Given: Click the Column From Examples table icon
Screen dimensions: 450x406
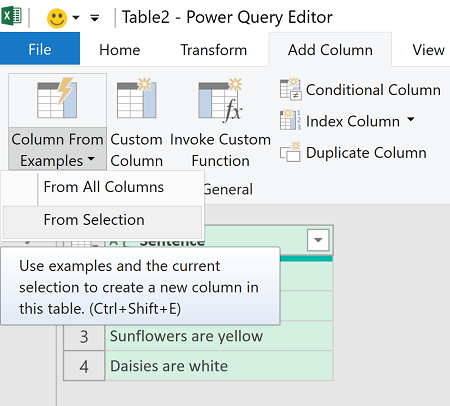Looking at the screenshot, I should (x=57, y=98).
